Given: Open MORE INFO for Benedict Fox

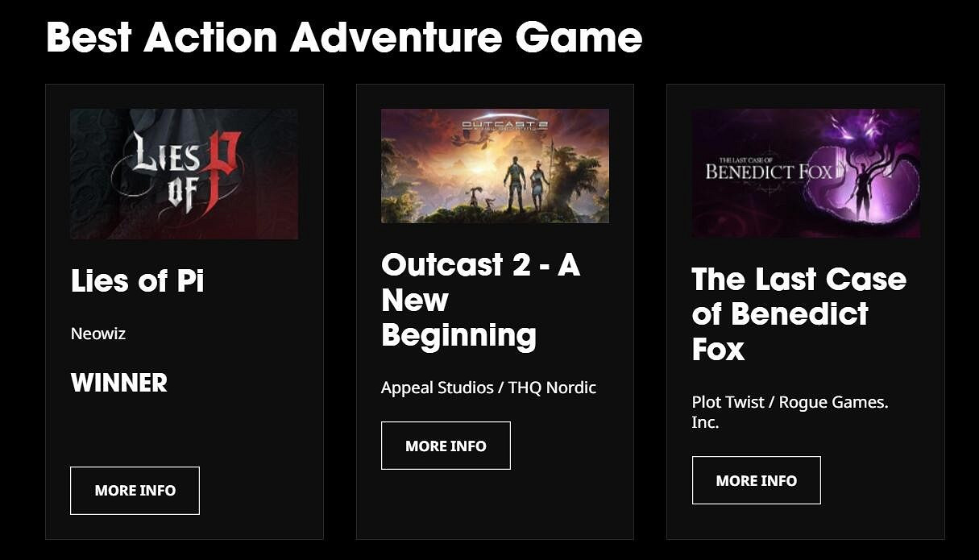Looking at the screenshot, I should [x=756, y=480].
